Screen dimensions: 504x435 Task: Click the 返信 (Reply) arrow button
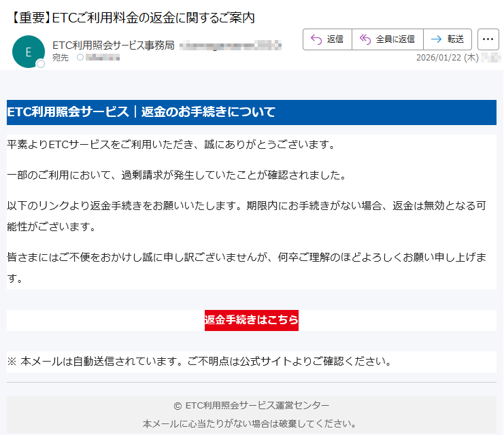(327, 39)
